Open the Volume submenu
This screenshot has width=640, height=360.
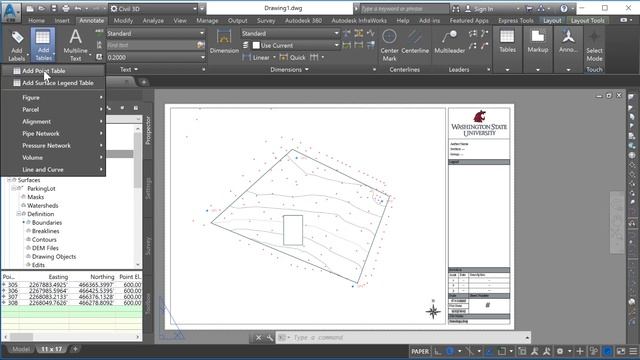(x=53, y=158)
